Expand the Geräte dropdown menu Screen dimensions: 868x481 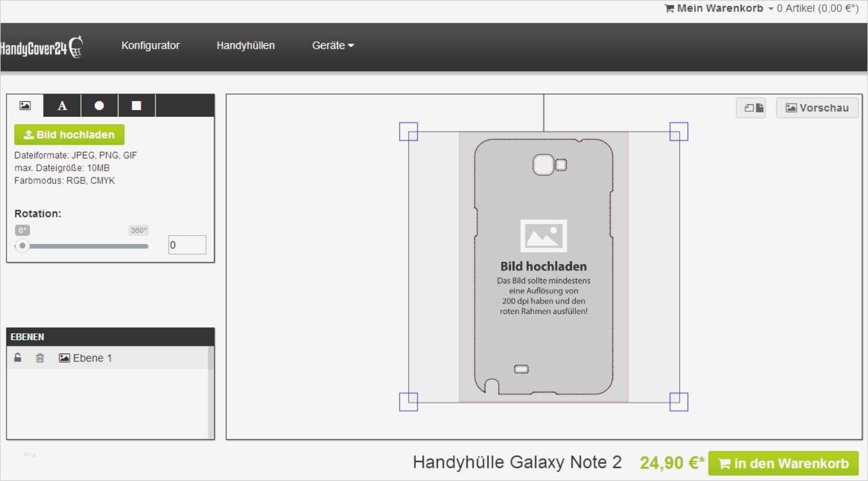point(333,45)
